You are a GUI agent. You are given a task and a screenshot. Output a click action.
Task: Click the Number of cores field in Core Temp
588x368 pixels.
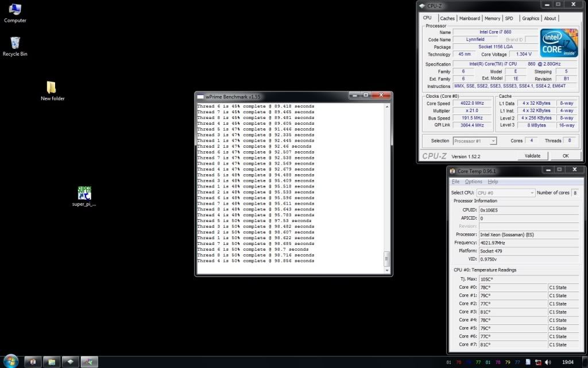pyautogui.click(x=575, y=193)
